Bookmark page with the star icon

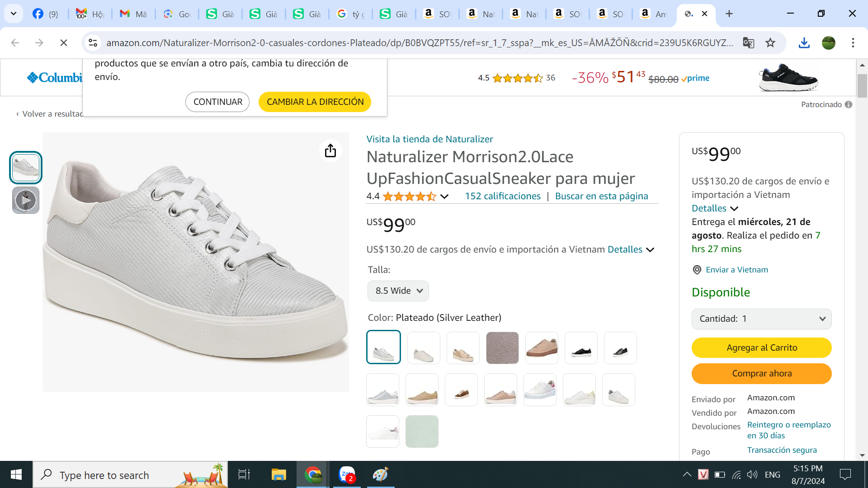point(770,43)
